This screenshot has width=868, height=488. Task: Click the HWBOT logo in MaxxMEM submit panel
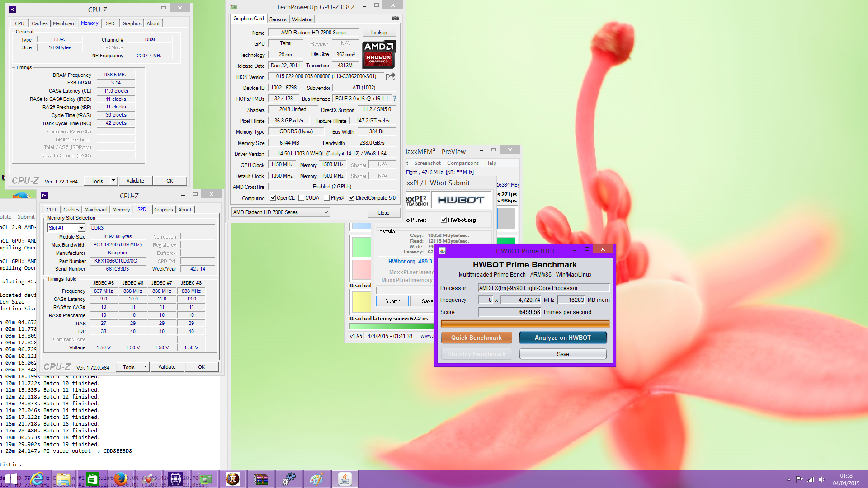pyautogui.click(x=461, y=200)
